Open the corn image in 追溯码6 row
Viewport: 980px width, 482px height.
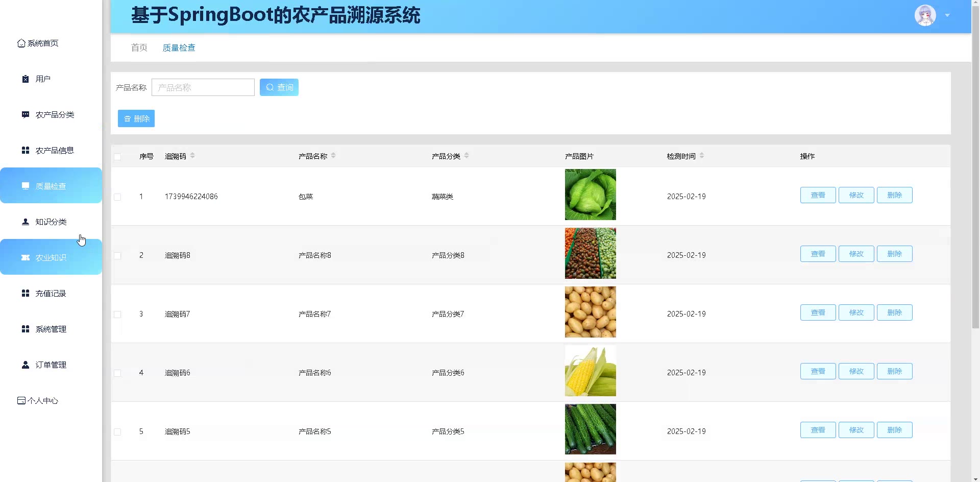(x=591, y=371)
